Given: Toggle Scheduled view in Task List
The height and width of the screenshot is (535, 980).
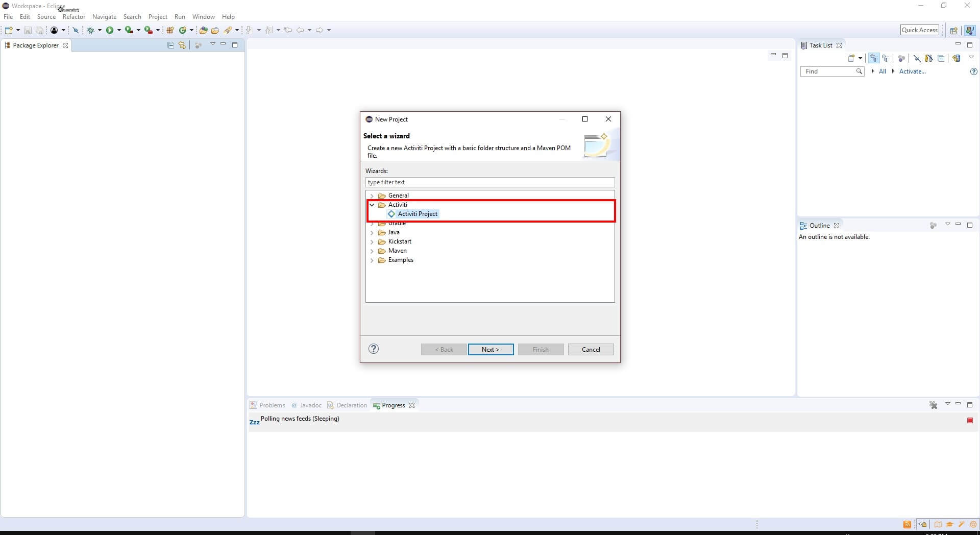Looking at the screenshot, I should [886, 58].
